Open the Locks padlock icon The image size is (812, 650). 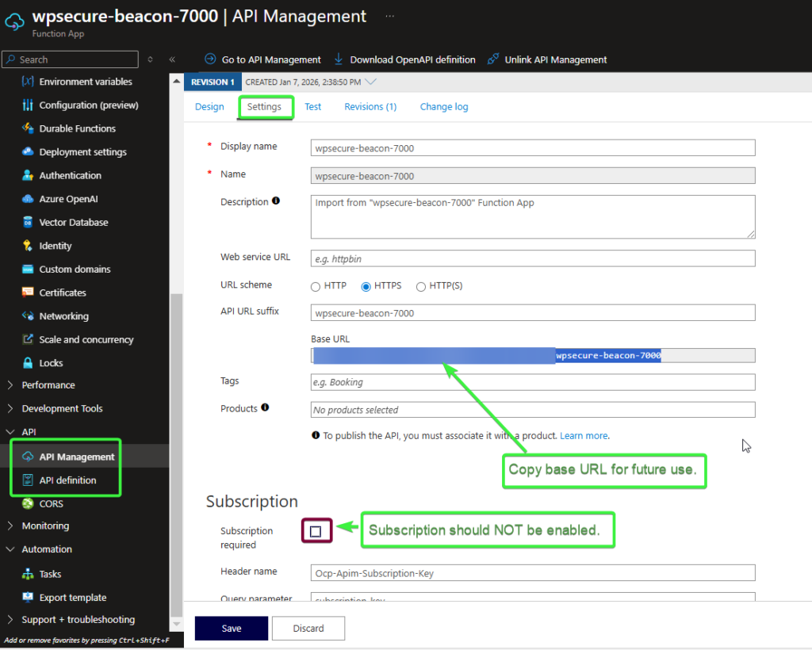tap(28, 363)
